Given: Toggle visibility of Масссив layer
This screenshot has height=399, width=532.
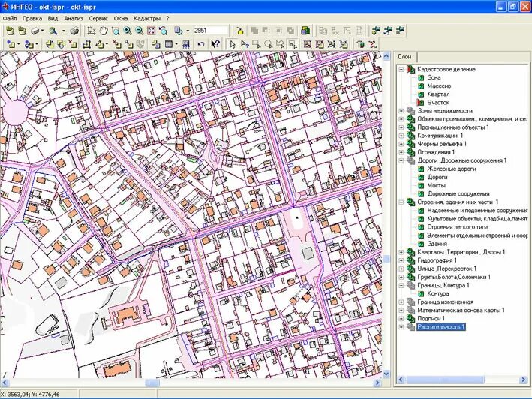Looking at the screenshot, I should point(421,85).
